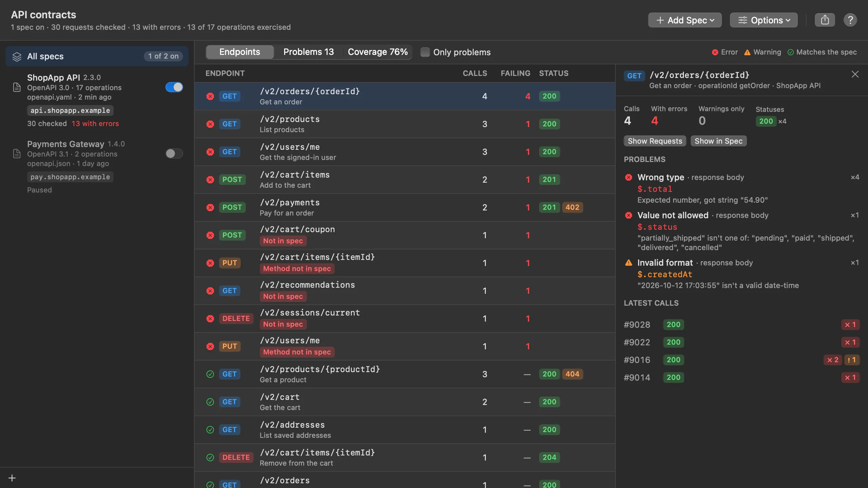Click the Method not in spec tag on PUT /v2/users/me
This screenshot has height=488, width=868.
pyautogui.click(x=297, y=352)
